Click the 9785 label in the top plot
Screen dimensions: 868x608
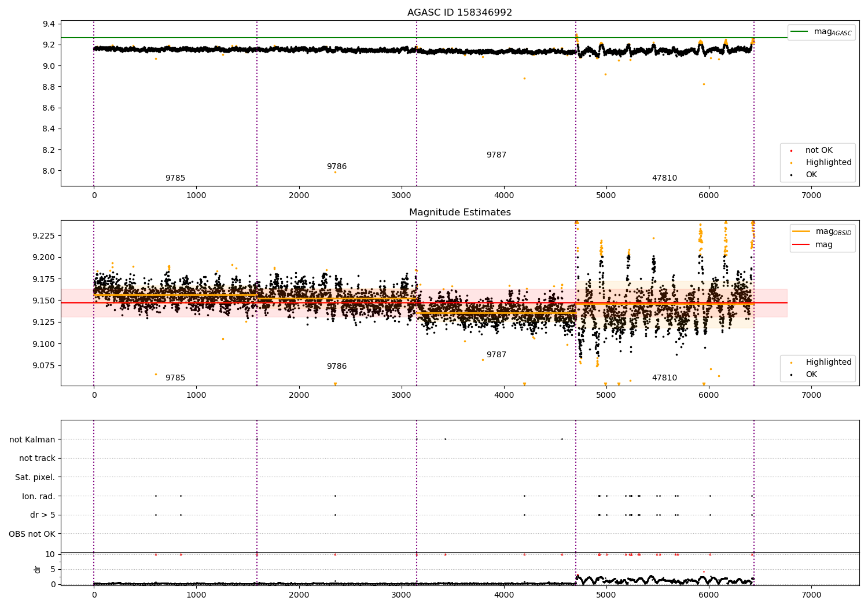coord(175,178)
